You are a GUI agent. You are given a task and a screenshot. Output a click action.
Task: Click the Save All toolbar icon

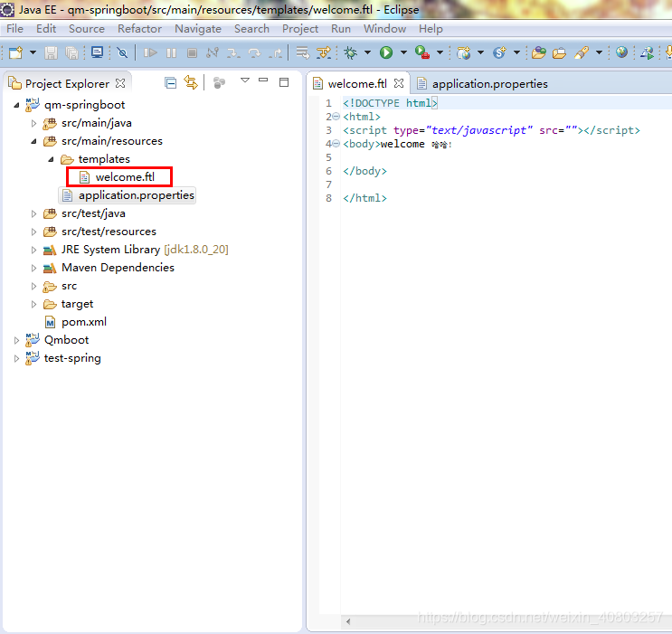[71, 52]
